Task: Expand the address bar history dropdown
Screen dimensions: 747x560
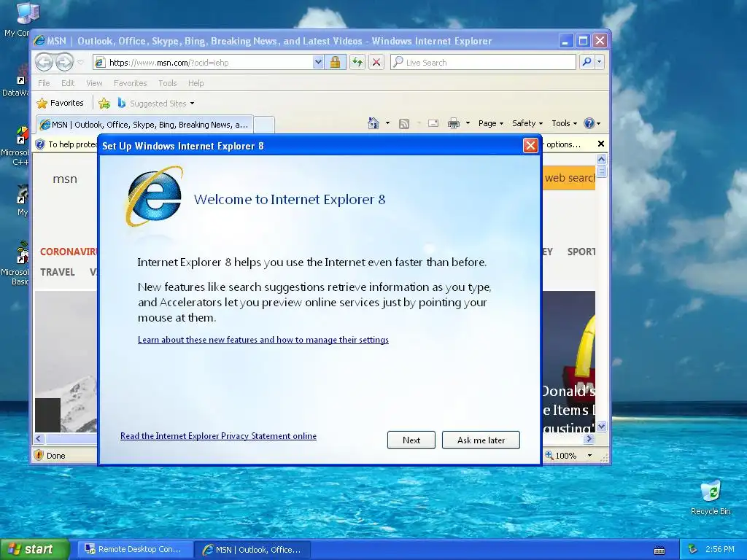Action: 318,63
